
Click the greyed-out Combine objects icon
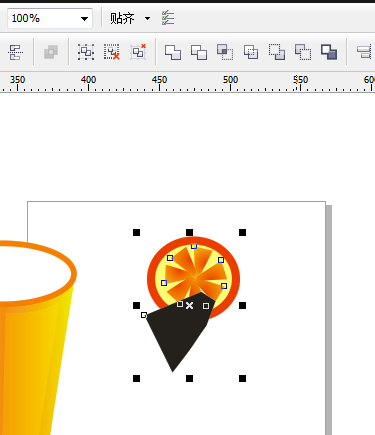(51, 52)
